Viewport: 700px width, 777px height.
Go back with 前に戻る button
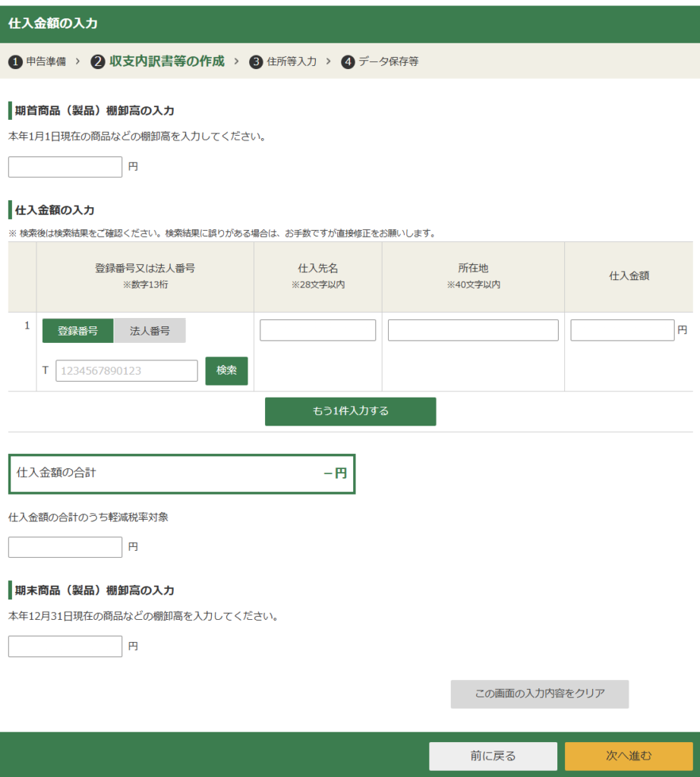point(493,757)
